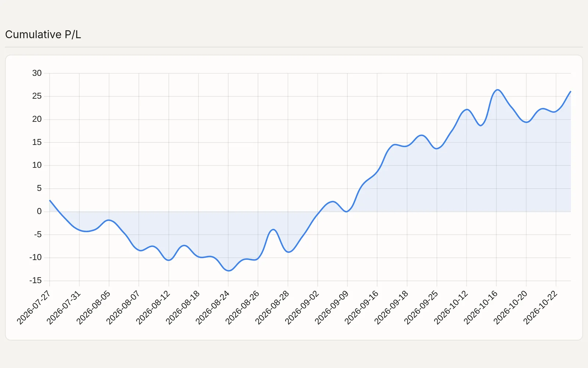Click the 2026-08-26 x-axis date label
The height and width of the screenshot is (368, 588).
pyautogui.click(x=242, y=308)
